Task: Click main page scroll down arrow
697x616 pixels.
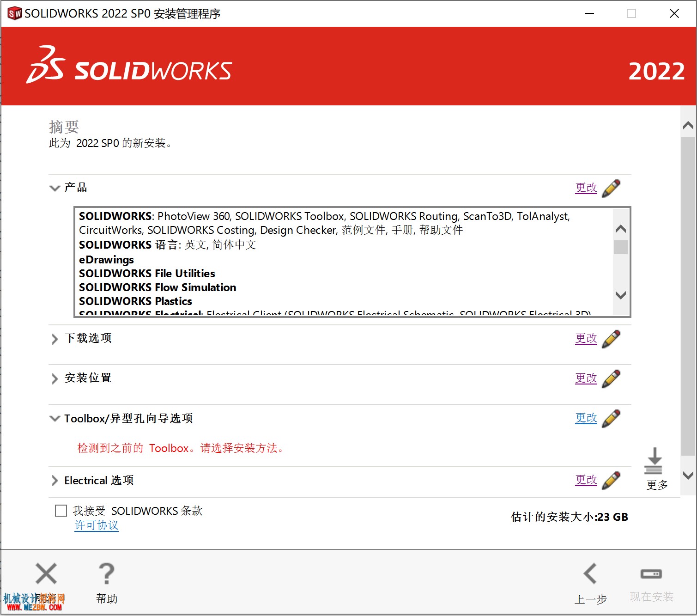Action: pyautogui.click(x=688, y=475)
